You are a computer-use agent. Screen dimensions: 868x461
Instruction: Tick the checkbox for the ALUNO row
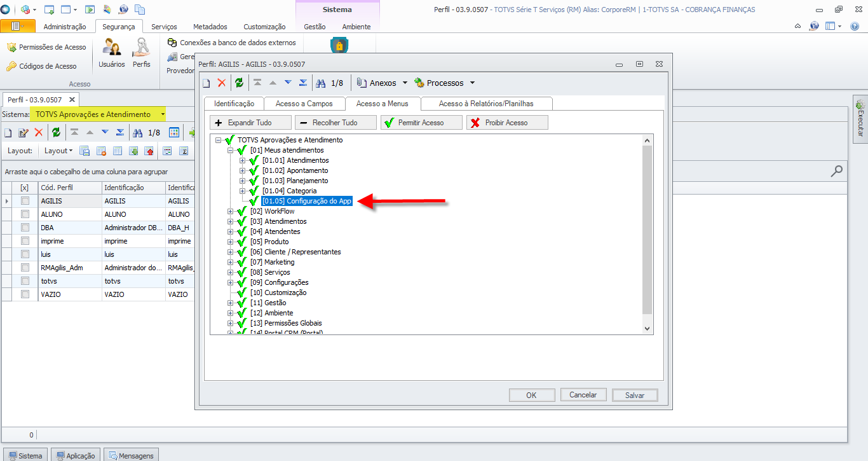25,214
